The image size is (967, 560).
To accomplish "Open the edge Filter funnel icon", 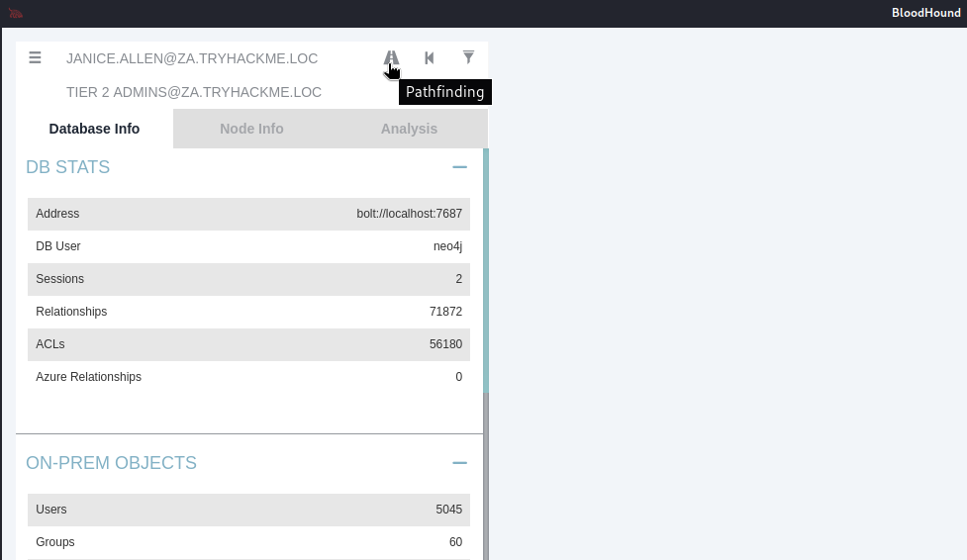I will 469,57.
